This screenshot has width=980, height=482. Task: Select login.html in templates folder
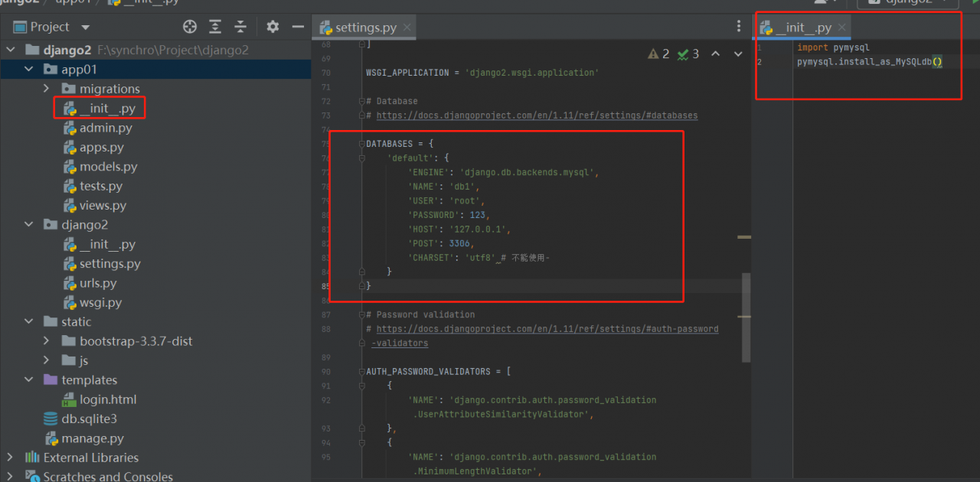(108, 399)
